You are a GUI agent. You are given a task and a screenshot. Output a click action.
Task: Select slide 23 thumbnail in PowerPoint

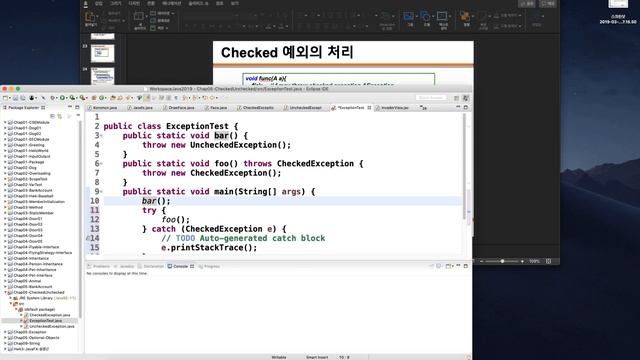pos(102,53)
